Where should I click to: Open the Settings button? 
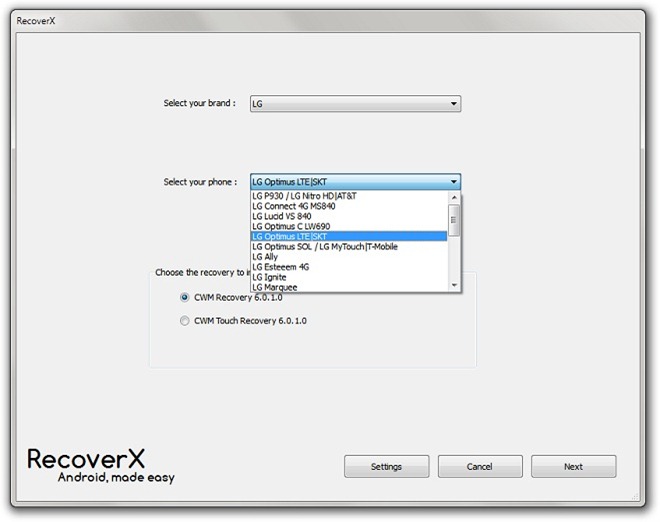pyautogui.click(x=386, y=466)
